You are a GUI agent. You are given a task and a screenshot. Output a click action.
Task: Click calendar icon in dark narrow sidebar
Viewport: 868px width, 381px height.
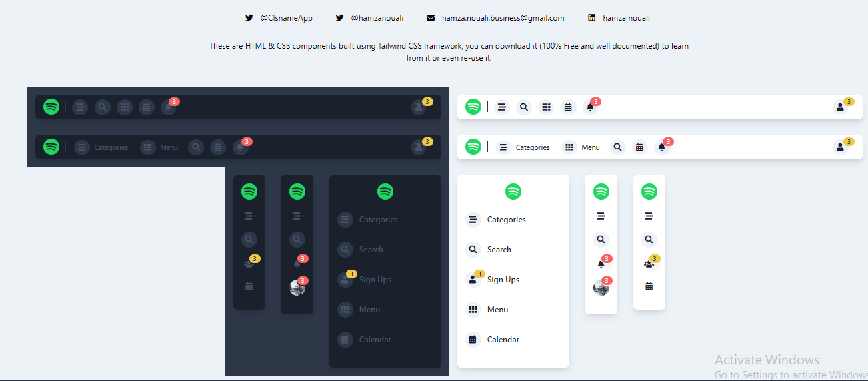click(249, 286)
